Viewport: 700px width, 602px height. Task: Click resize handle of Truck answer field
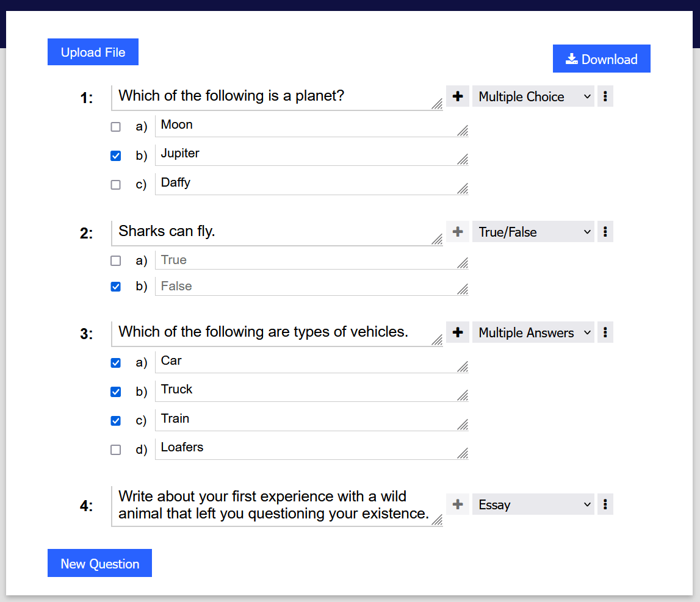click(x=463, y=395)
